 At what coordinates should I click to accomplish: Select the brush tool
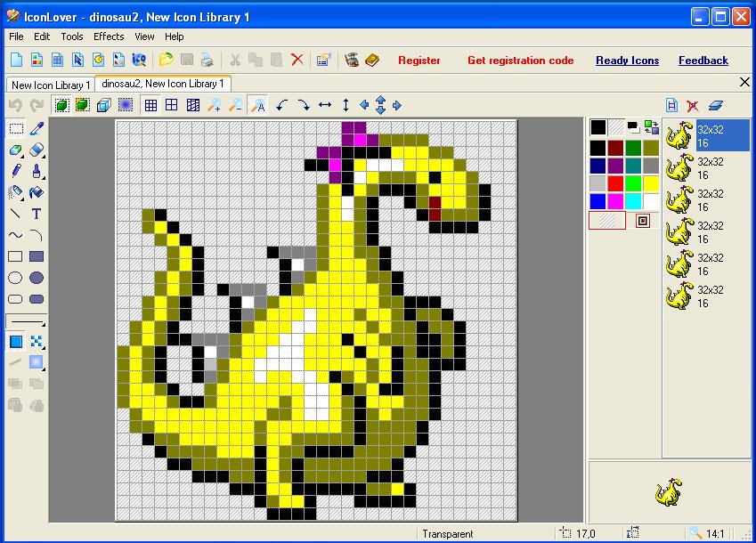pyautogui.click(x=37, y=171)
